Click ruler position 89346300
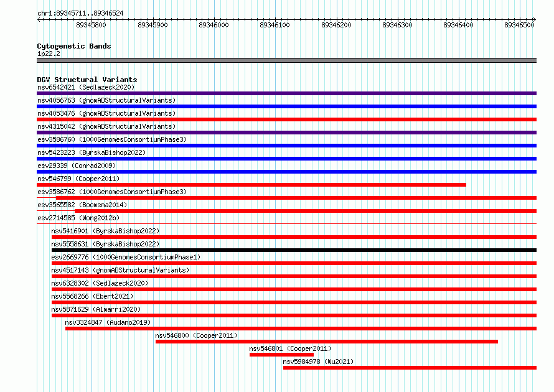The image size is (554, 392). tap(398, 25)
